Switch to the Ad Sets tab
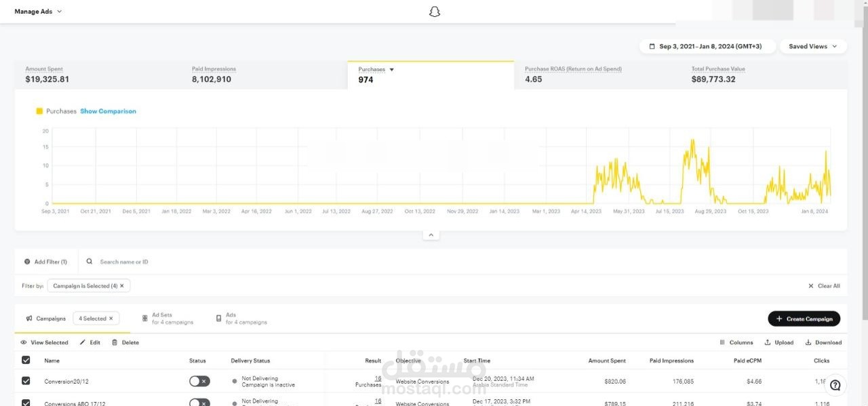 [x=167, y=319]
